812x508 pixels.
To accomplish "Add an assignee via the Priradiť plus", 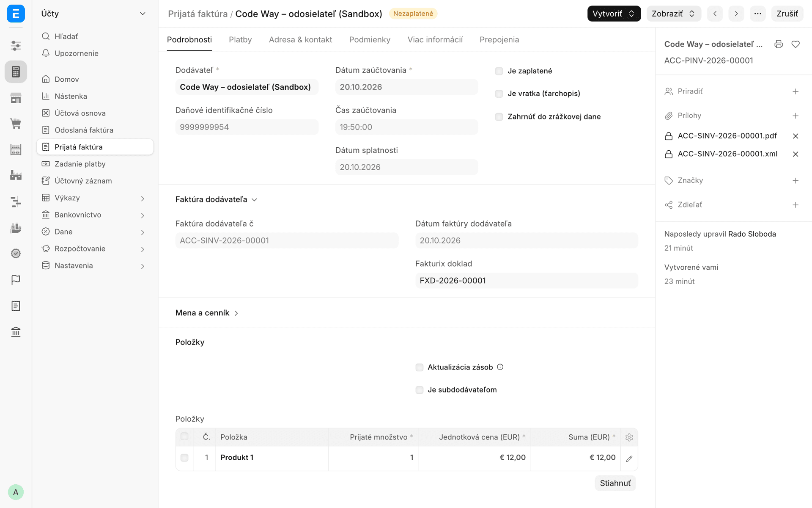I will 796,91.
